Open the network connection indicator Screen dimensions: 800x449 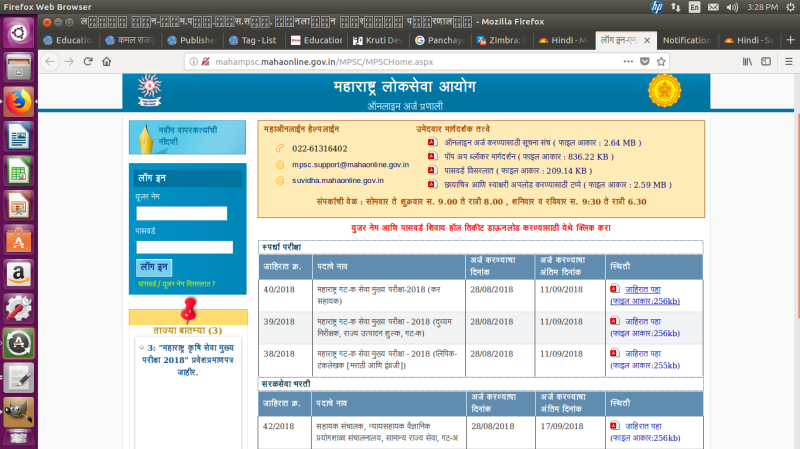[x=676, y=7]
